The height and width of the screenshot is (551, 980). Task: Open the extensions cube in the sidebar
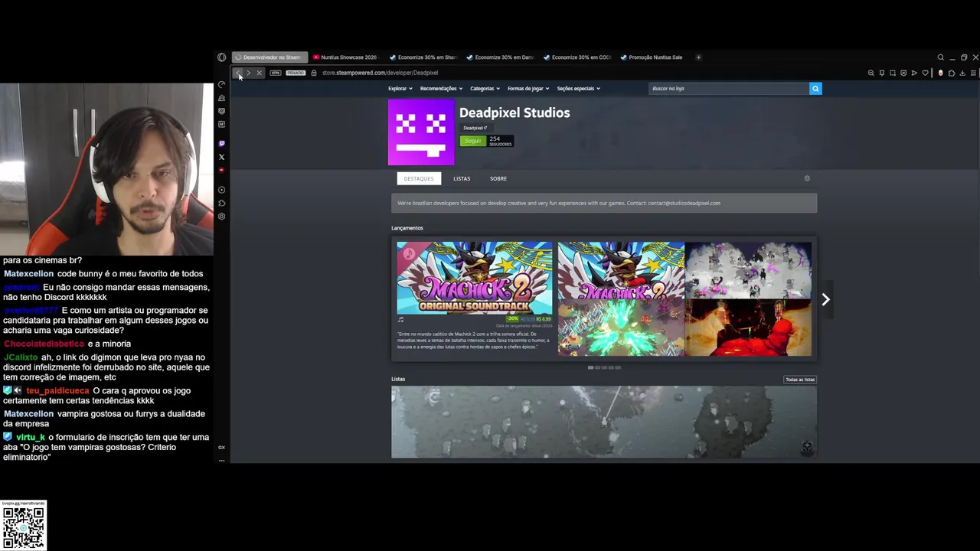pos(222,203)
